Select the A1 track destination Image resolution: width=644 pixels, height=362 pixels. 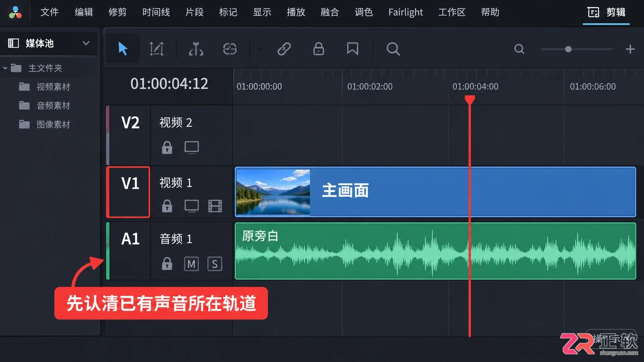(x=130, y=239)
